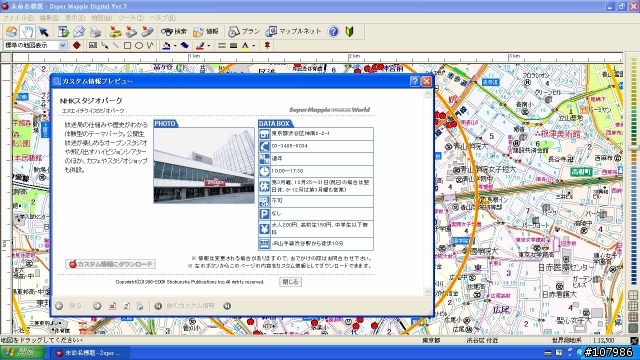Select the hand pan tool
Viewport: 640px width, 360px height.
pyautogui.click(x=28, y=31)
